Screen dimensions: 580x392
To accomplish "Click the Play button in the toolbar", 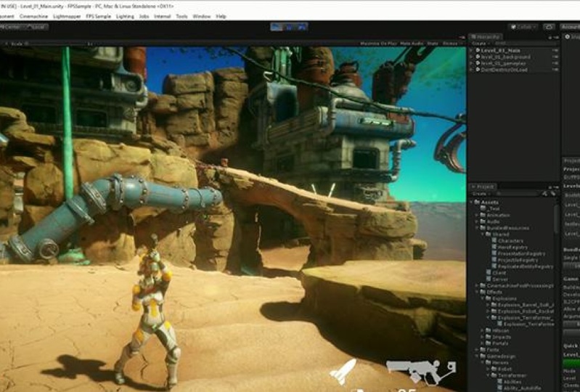I will (277, 27).
